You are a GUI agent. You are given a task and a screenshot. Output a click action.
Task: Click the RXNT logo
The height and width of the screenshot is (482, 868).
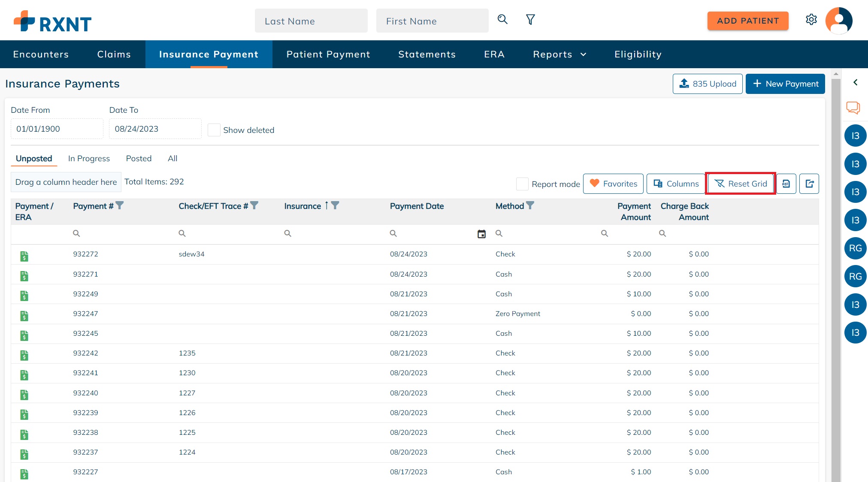pos(52,21)
